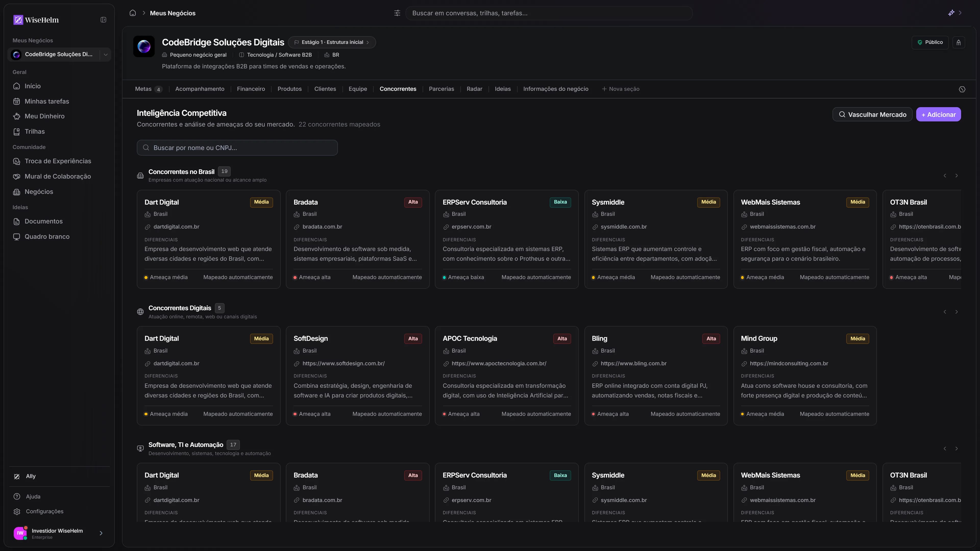Screen dimensions: 980x551
Task: Expand the chevron beside the top-right sparkle
Action: pyautogui.click(x=960, y=13)
